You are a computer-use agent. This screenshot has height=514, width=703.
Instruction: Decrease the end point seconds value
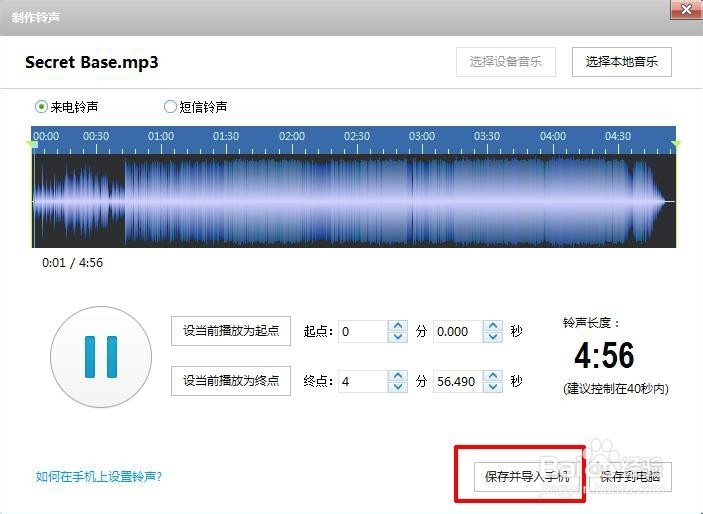(x=493, y=386)
